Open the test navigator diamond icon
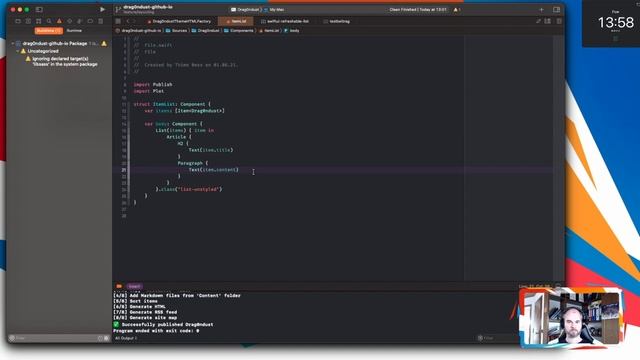 coord(69,21)
